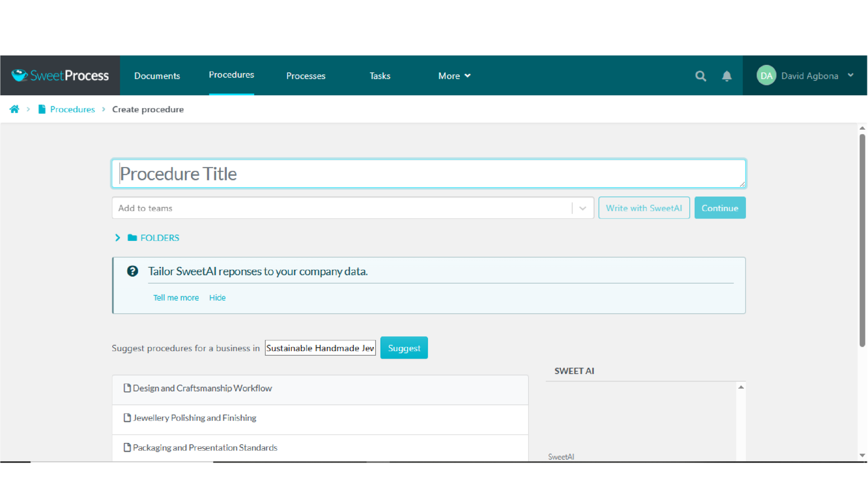868x487 pixels.
Task: Select Design and Craftsmanship Workflow suggestion
Action: [x=320, y=390]
